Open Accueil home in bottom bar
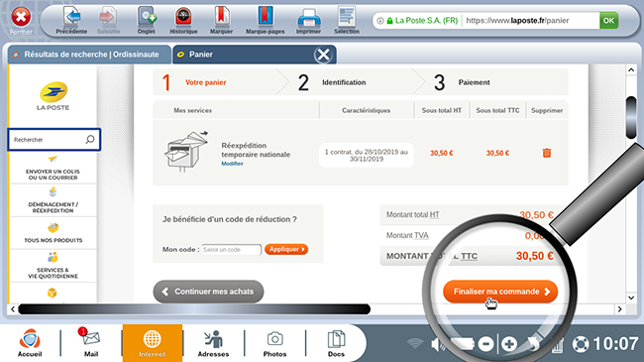Viewport: 644px width, 362px height. coord(30,343)
